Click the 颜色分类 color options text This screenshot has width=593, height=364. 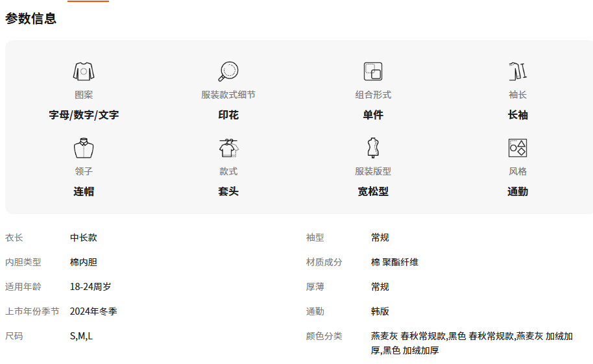(472, 343)
